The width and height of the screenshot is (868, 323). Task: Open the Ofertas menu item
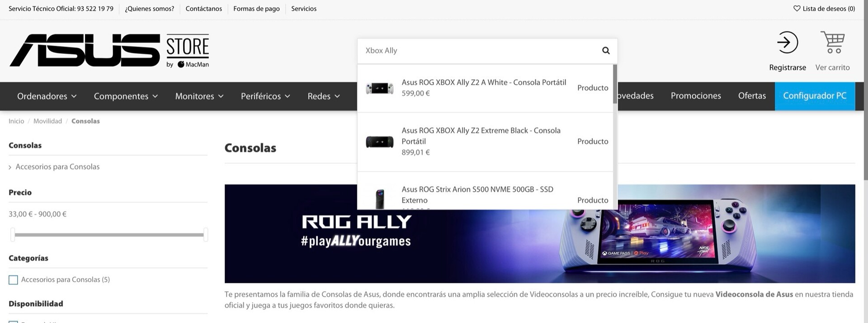click(752, 96)
